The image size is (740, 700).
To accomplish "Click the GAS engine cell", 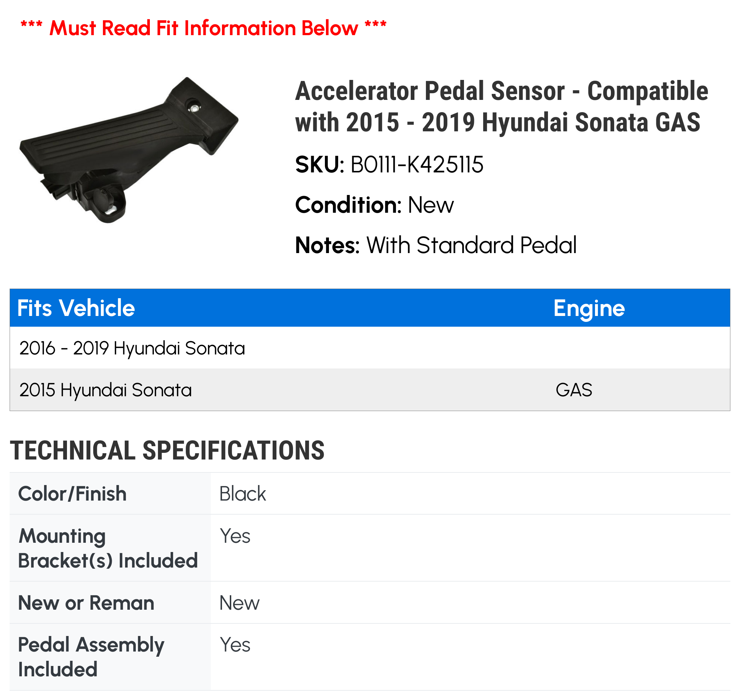I will click(x=573, y=390).
